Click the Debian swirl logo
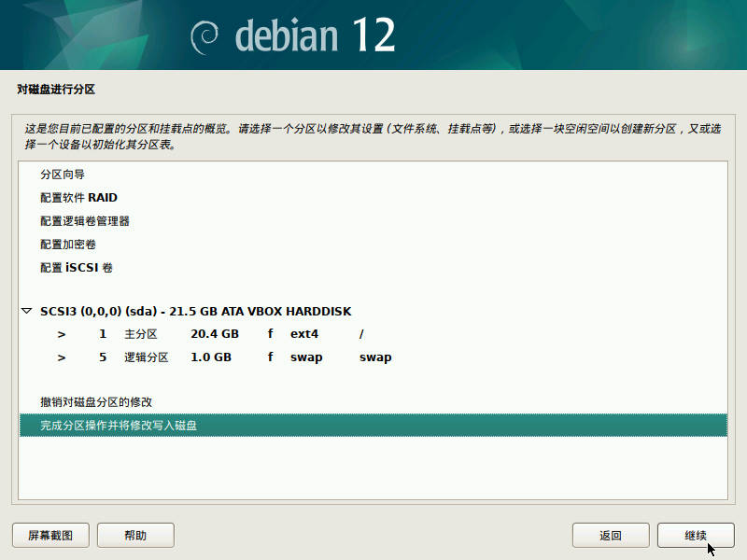The height and width of the screenshot is (560, 747). [x=204, y=37]
